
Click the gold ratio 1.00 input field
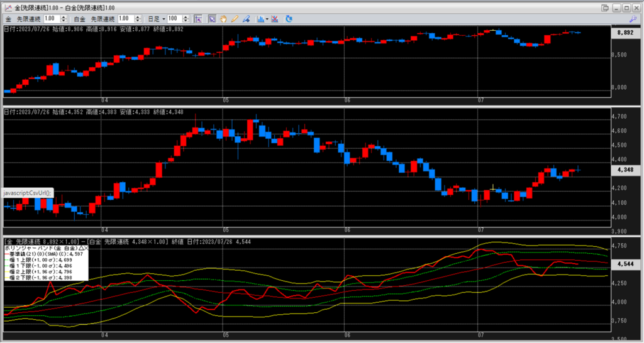pos(51,19)
